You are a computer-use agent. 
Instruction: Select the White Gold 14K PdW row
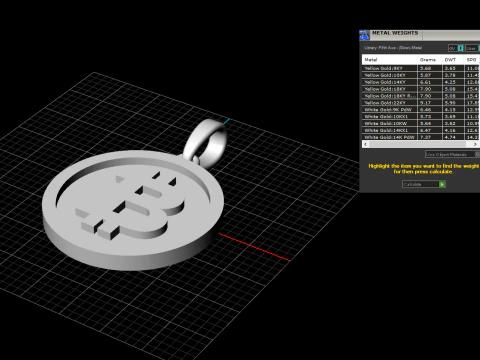coord(421,137)
